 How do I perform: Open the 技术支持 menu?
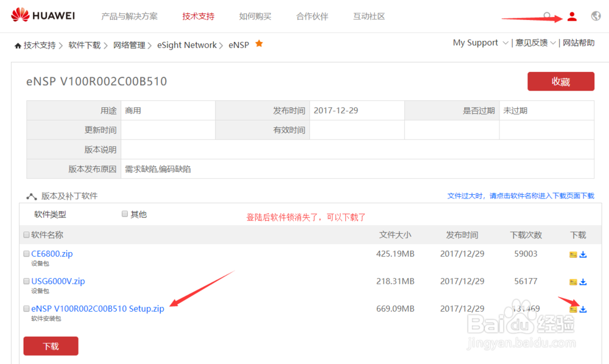198,16
